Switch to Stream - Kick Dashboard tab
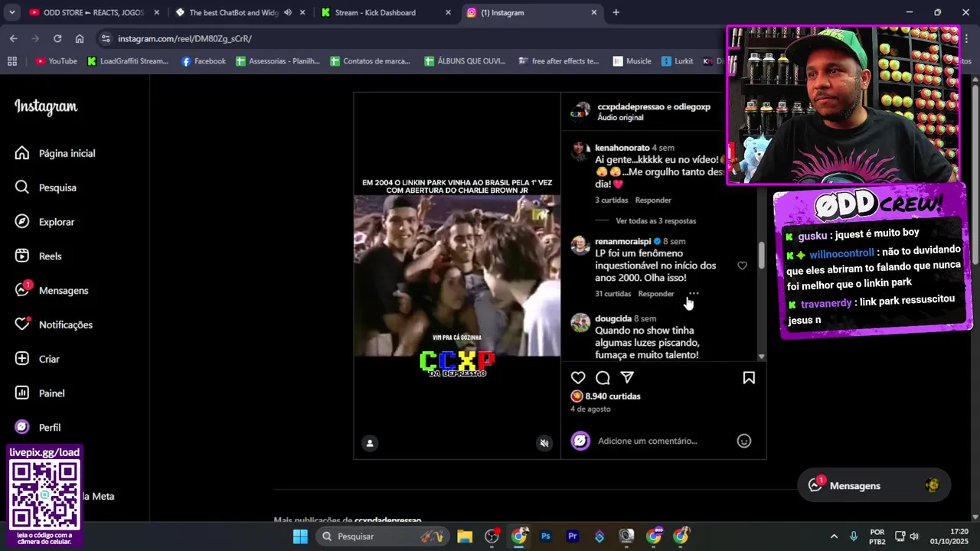Viewport: 980px width, 551px height. (375, 12)
